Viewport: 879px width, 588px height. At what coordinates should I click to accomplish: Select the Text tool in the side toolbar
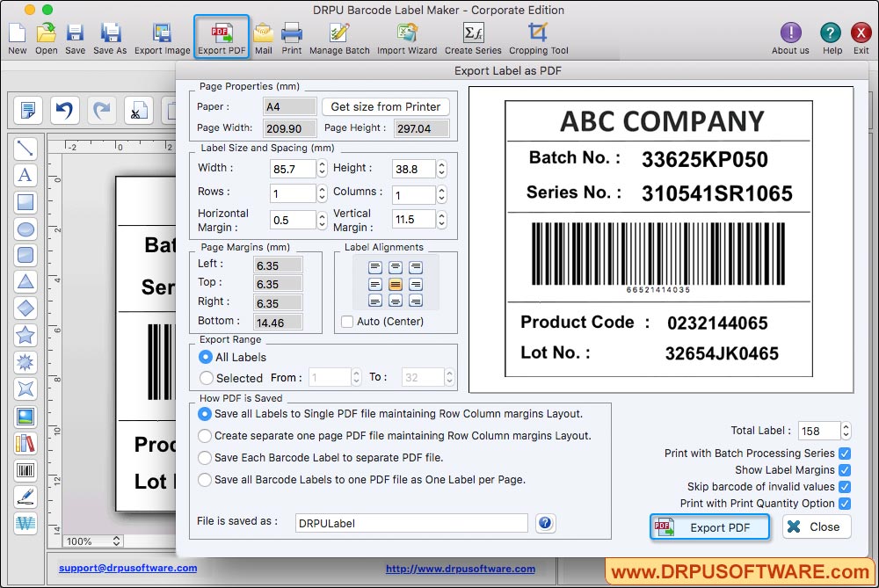pyautogui.click(x=25, y=176)
